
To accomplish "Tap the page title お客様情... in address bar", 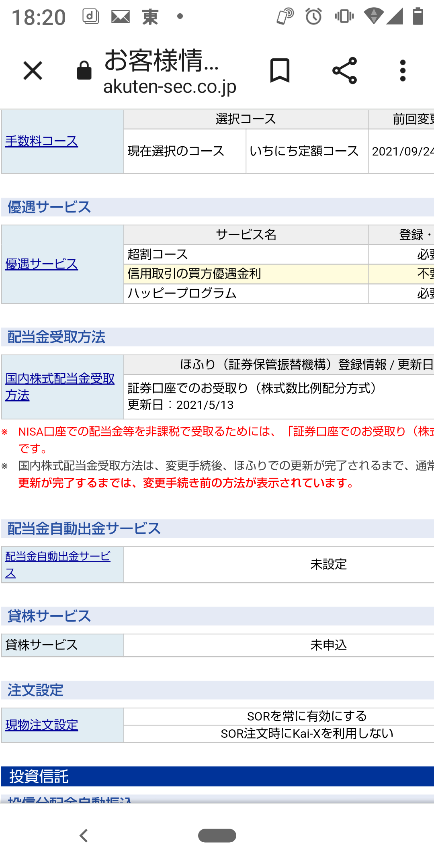I will (x=162, y=60).
